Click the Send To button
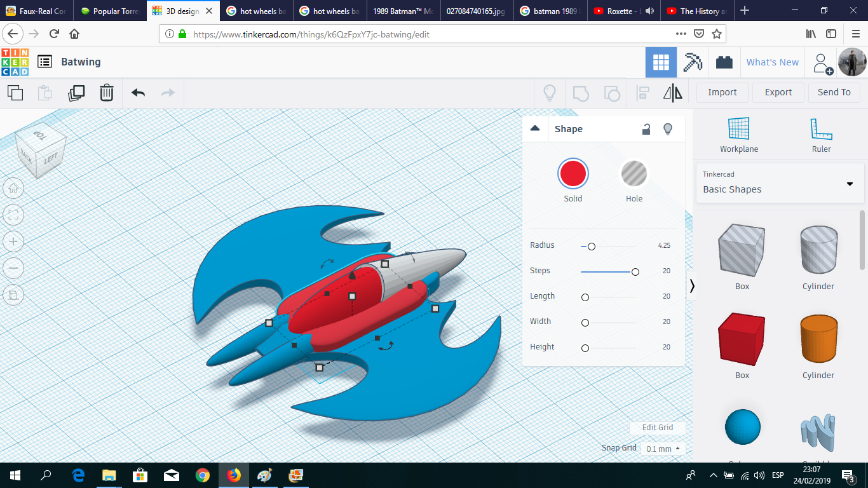This screenshot has width=868, height=488. click(834, 92)
